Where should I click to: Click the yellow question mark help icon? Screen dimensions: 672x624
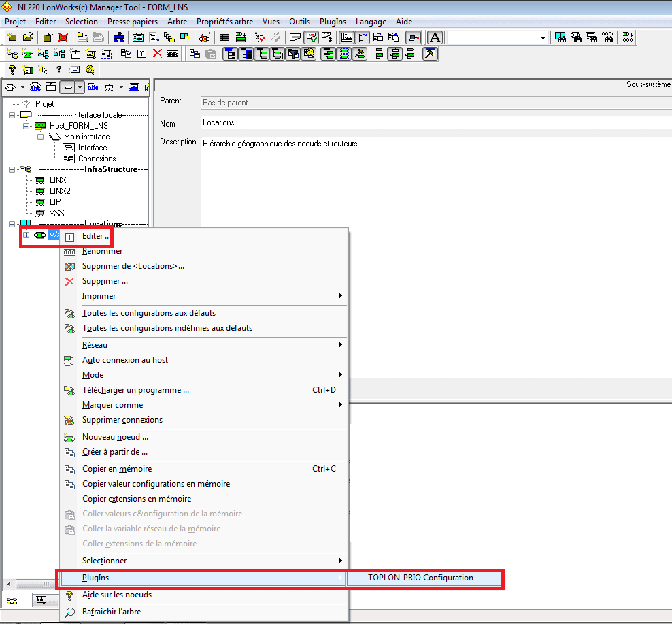click(12, 69)
